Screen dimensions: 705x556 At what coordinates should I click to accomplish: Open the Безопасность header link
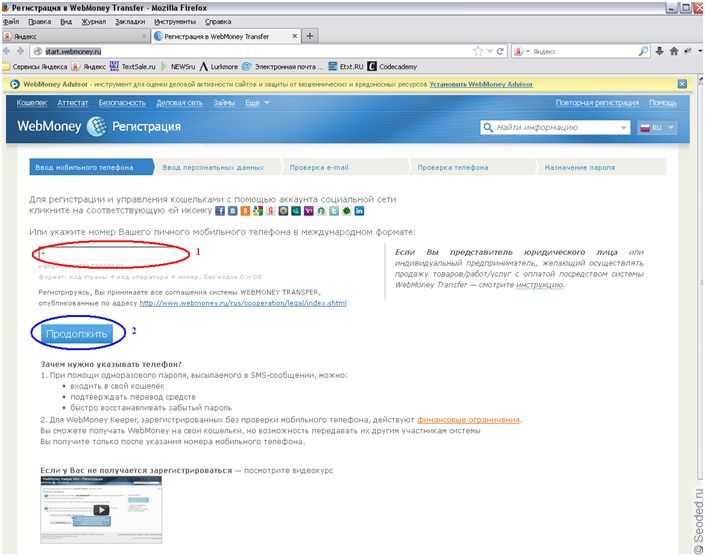coord(122,103)
